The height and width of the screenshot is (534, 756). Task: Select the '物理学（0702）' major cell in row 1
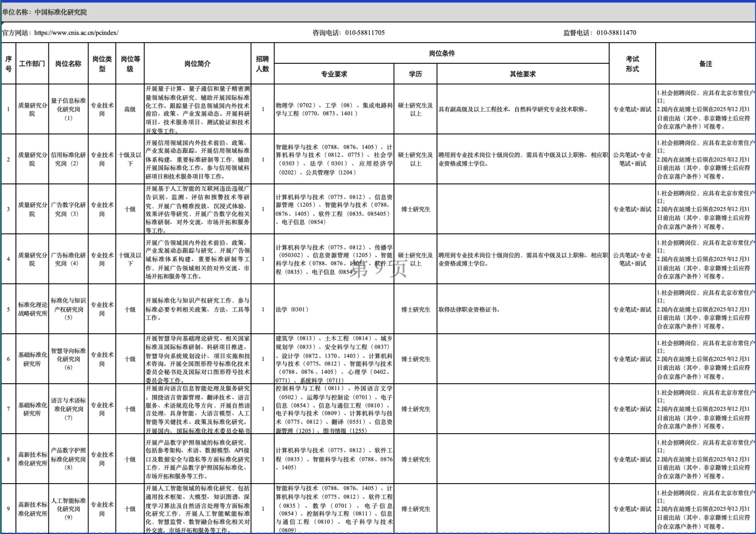(334, 109)
